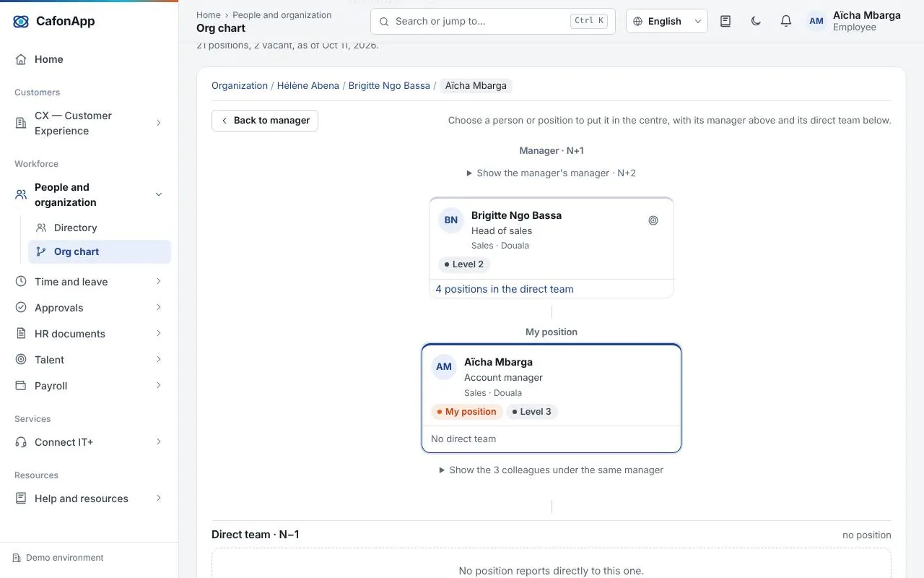Focus the Search or jump to field
This screenshot has height=578, width=924.
(493, 22)
